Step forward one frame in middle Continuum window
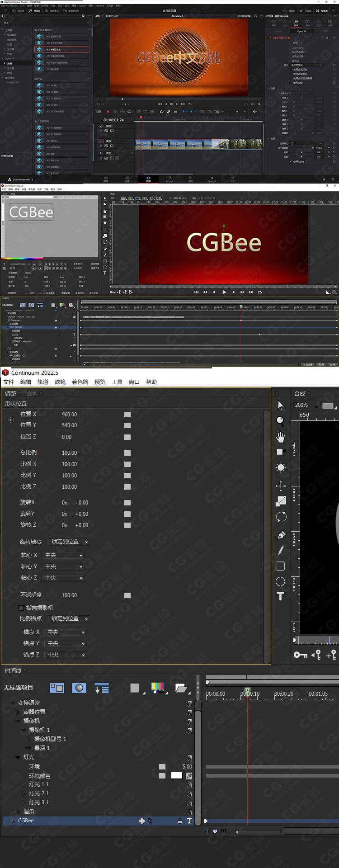Image resolution: width=339 pixels, height=868 pixels. [234, 292]
